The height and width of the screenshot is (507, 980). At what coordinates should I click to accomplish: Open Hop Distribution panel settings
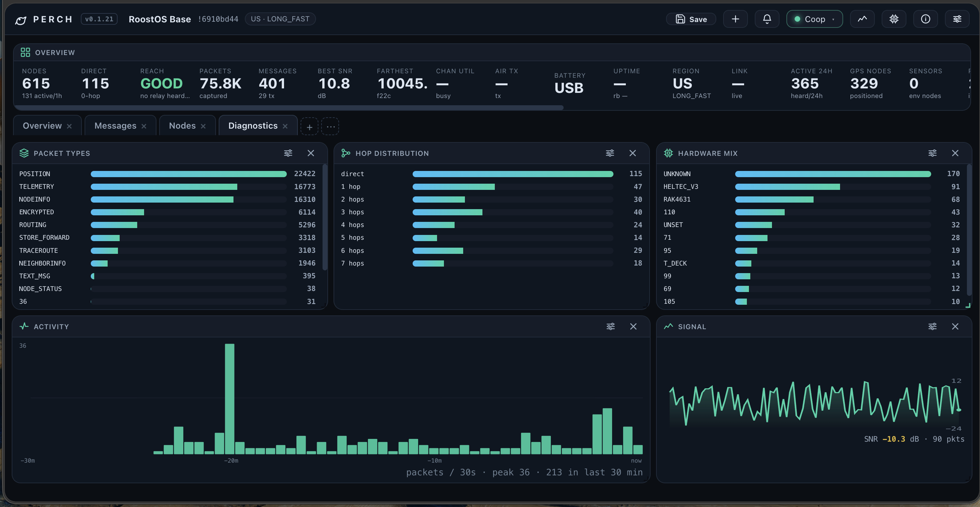(610, 153)
